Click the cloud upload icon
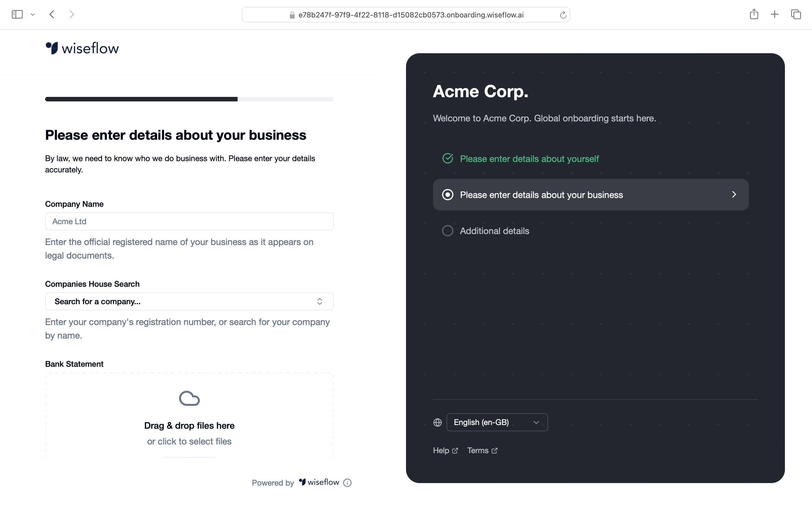Image resolution: width=812 pixels, height=507 pixels. pyautogui.click(x=189, y=398)
